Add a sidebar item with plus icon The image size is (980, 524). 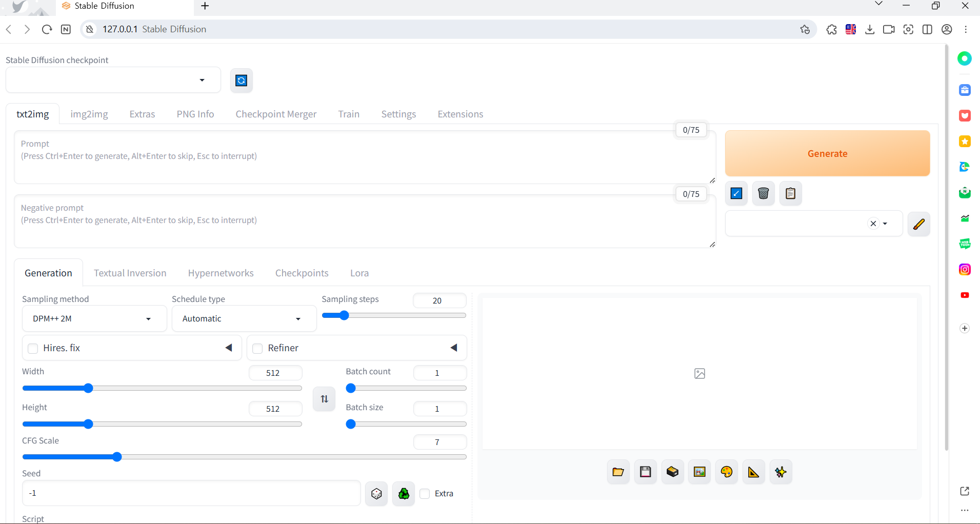(x=965, y=328)
